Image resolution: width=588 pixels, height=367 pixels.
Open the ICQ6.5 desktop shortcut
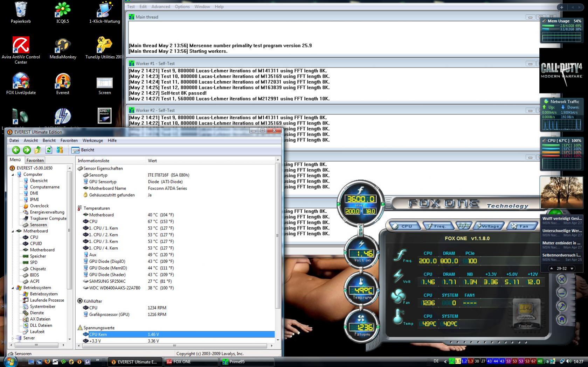63,13
